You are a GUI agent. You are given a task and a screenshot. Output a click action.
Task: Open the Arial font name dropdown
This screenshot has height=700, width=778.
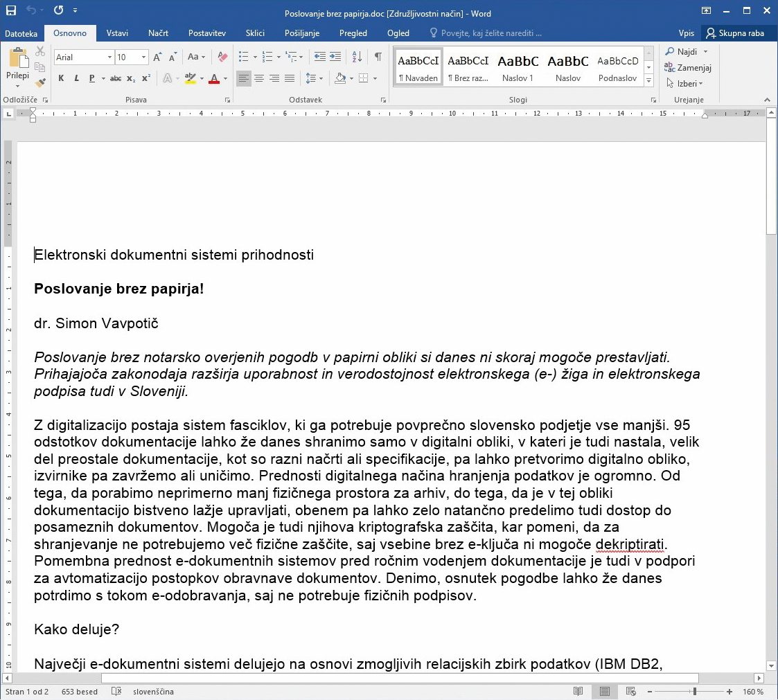(x=109, y=57)
